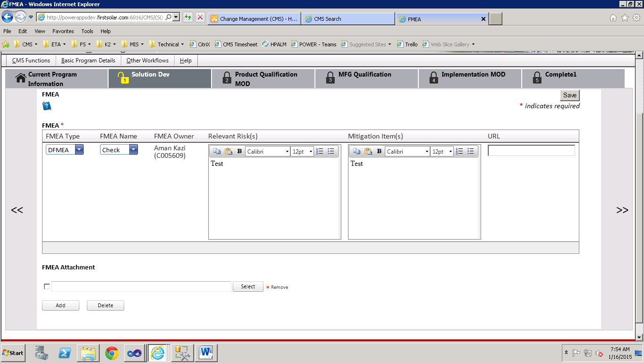Click the FMEA help book icon

tap(47, 106)
